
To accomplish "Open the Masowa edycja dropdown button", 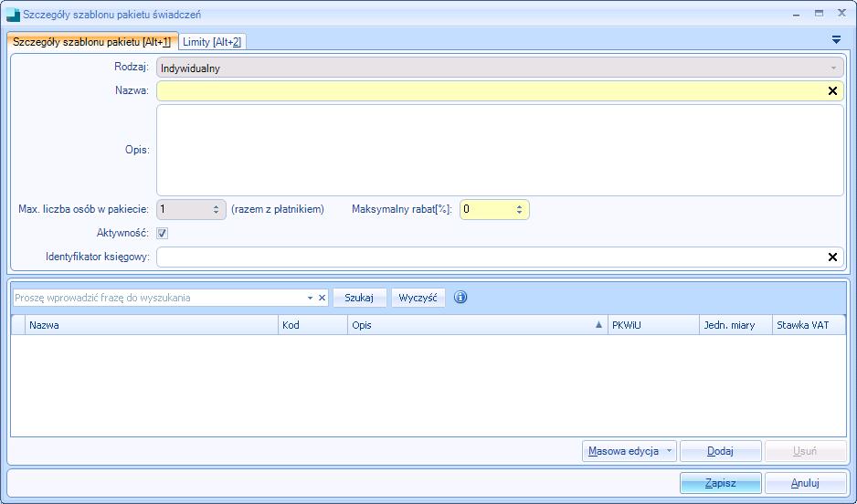I will tap(630, 451).
